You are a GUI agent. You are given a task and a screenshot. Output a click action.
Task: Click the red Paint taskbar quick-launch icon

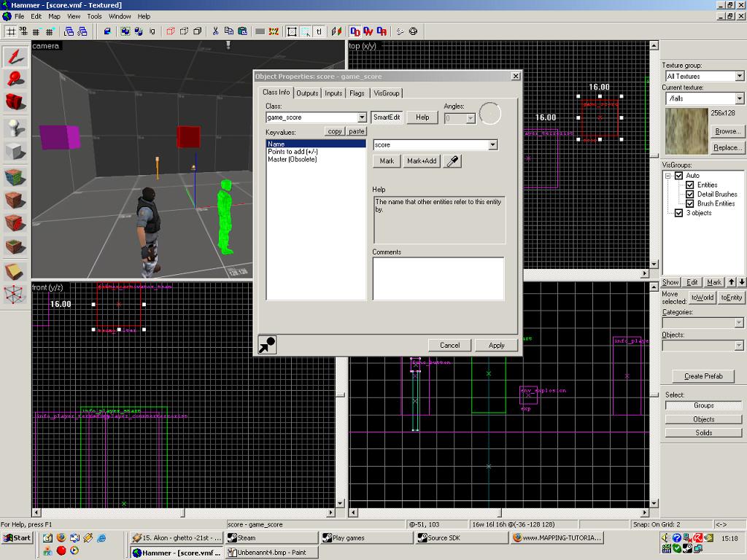click(x=61, y=551)
